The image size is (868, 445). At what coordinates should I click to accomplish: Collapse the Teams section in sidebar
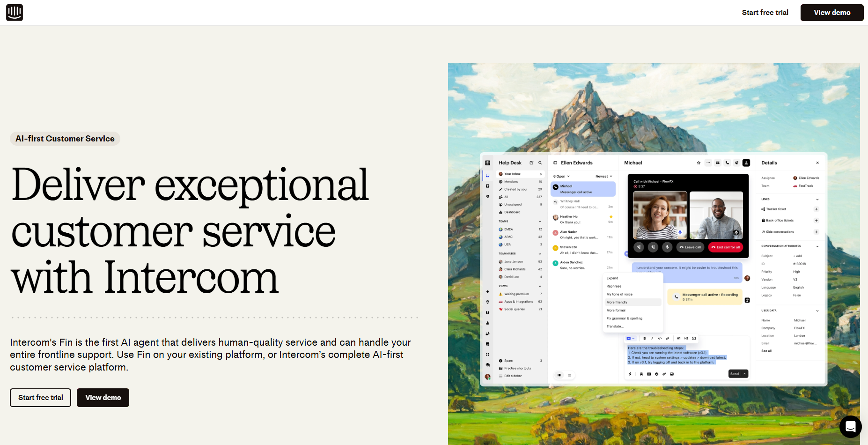point(540,222)
